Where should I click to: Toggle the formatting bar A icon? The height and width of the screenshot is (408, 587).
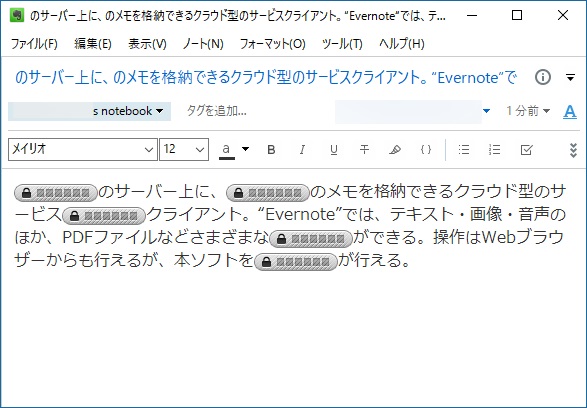click(570, 111)
